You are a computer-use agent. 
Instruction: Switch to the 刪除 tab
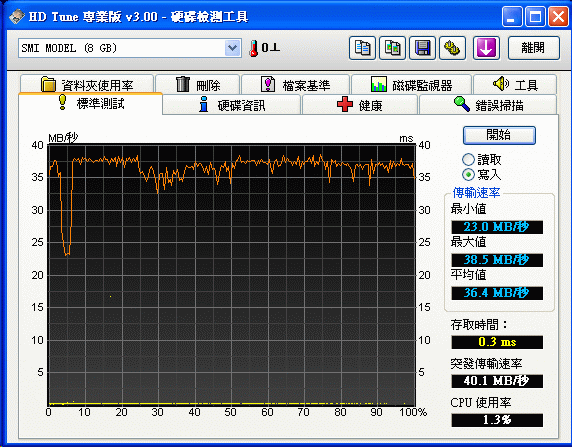click(x=197, y=84)
